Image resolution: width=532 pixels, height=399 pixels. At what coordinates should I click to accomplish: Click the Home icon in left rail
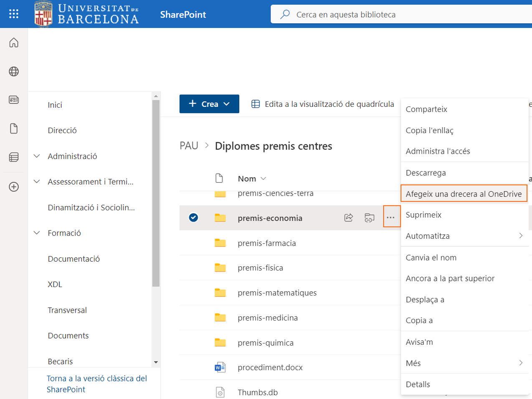(x=14, y=43)
